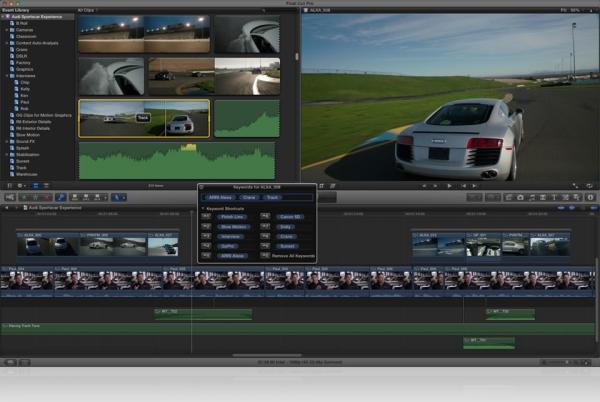Collapse Keyword Shortcuts disclosure triangle

(x=203, y=208)
